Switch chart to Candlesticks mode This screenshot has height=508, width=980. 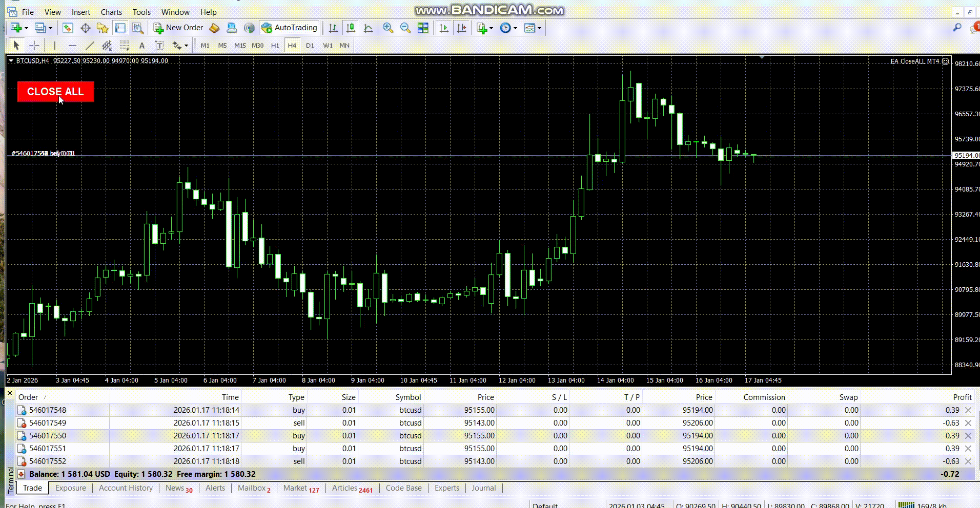pyautogui.click(x=351, y=28)
